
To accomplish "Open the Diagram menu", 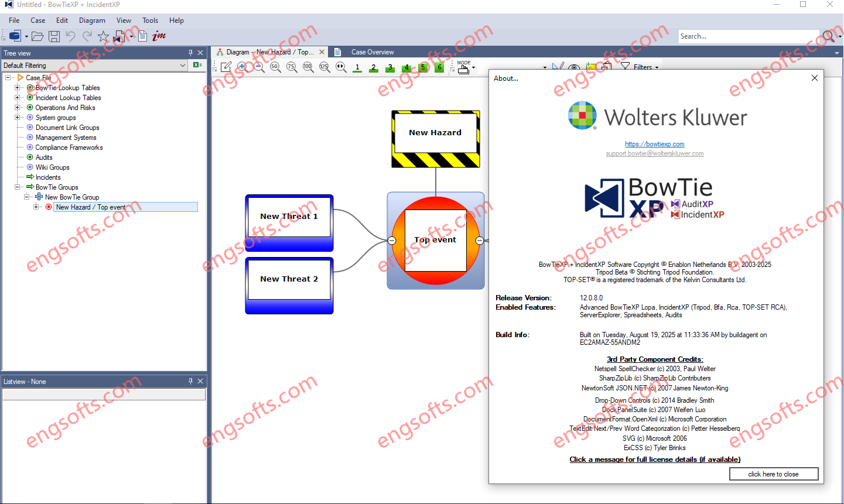I will [x=93, y=20].
